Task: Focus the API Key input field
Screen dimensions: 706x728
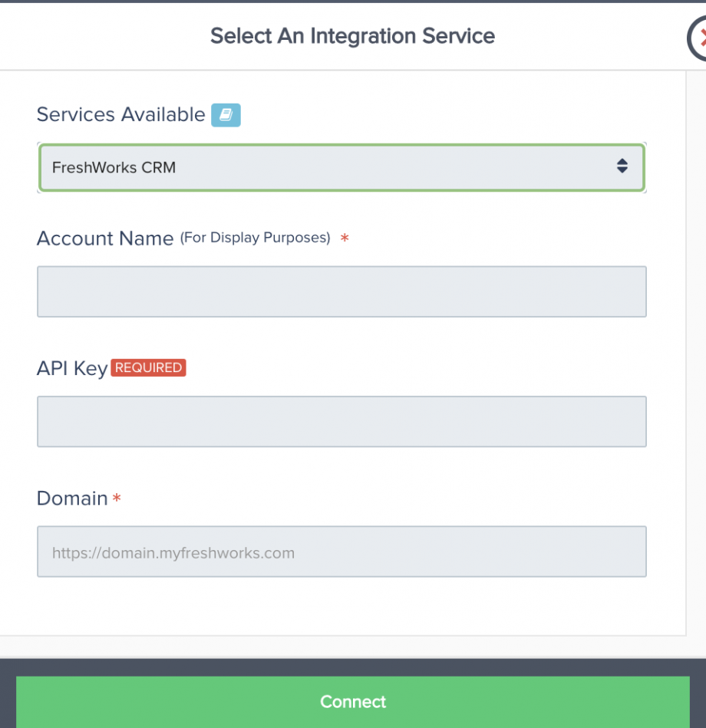Action: [x=341, y=422]
